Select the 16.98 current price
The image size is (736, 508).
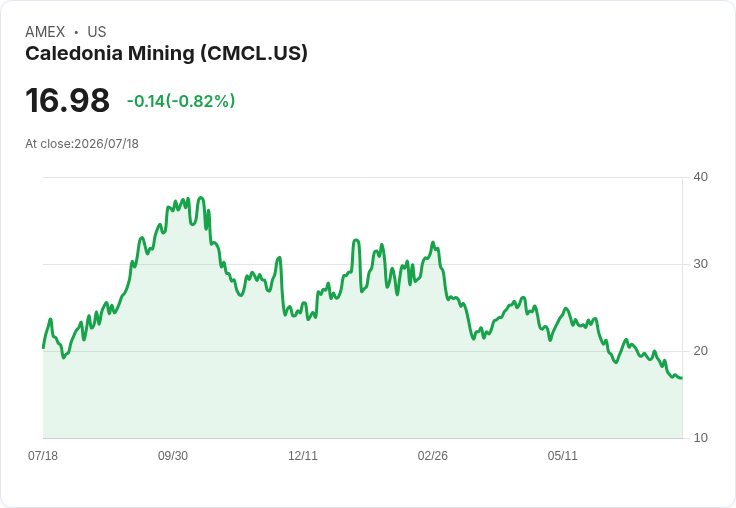pyautogui.click(x=67, y=100)
